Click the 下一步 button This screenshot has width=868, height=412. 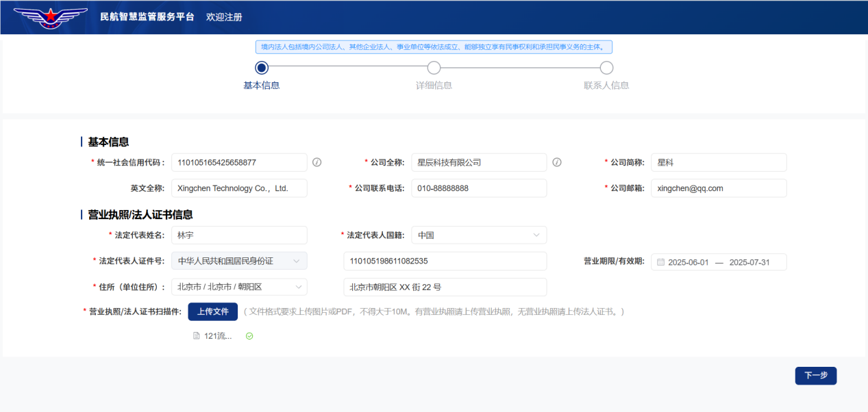click(816, 376)
